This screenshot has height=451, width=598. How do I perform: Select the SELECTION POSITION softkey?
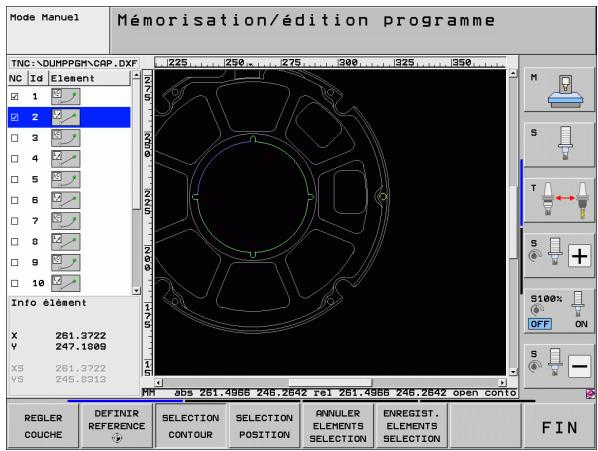pos(264,426)
